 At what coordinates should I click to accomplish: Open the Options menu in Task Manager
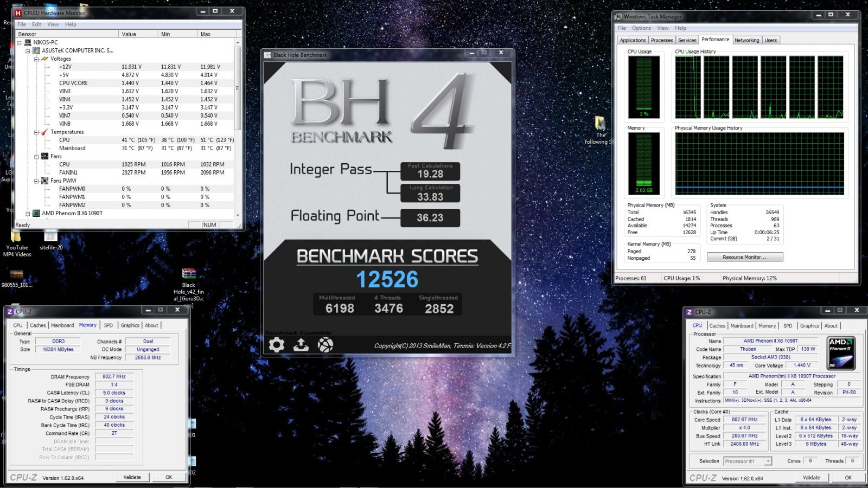[x=641, y=28]
